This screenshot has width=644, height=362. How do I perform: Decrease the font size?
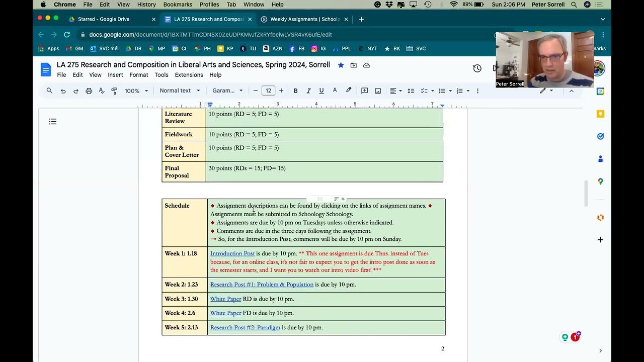point(256,91)
